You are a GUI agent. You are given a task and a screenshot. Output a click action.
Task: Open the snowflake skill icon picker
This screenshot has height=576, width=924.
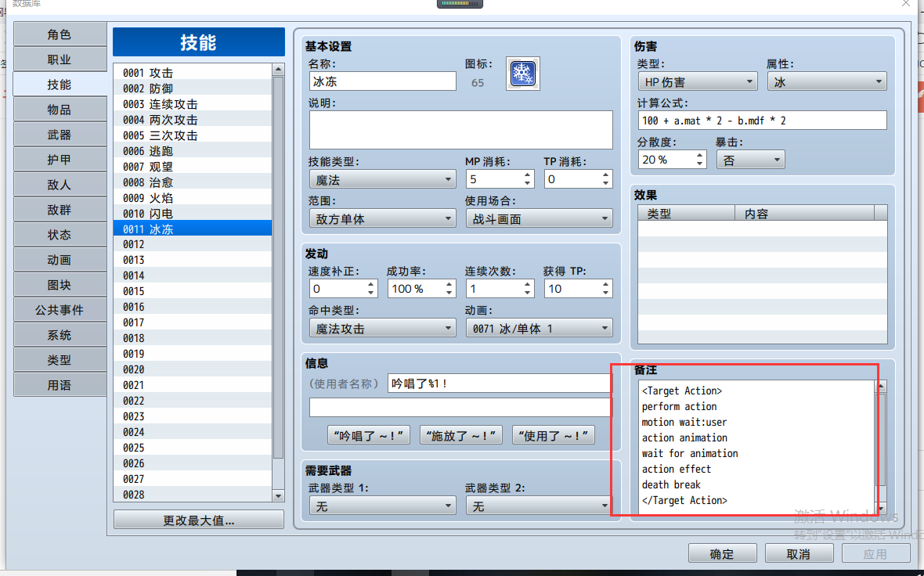523,74
